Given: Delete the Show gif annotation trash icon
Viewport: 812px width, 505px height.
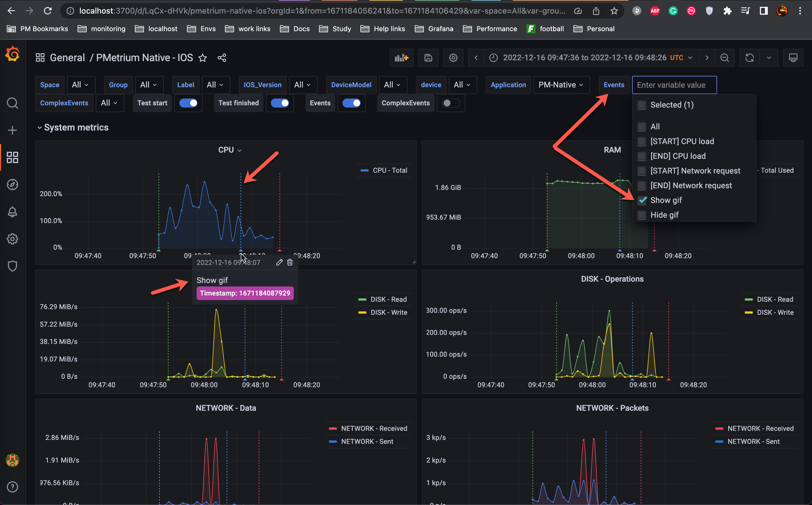Looking at the screenshot, I should click(x=290, y=262).
